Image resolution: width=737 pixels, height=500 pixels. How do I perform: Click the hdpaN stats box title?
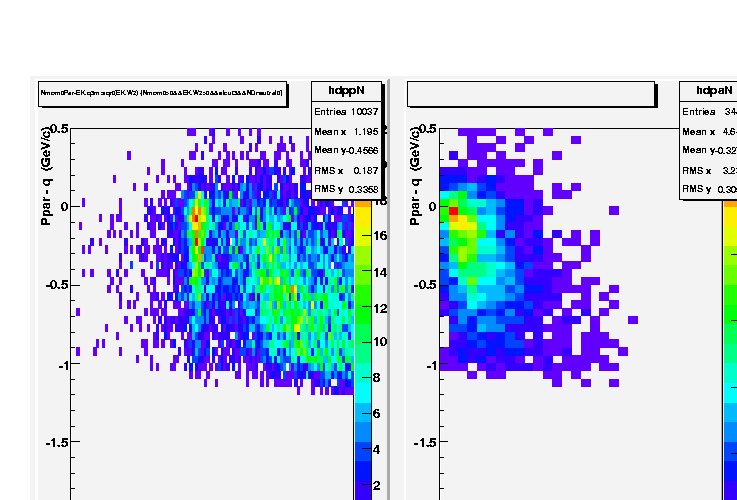coord(713,91)
